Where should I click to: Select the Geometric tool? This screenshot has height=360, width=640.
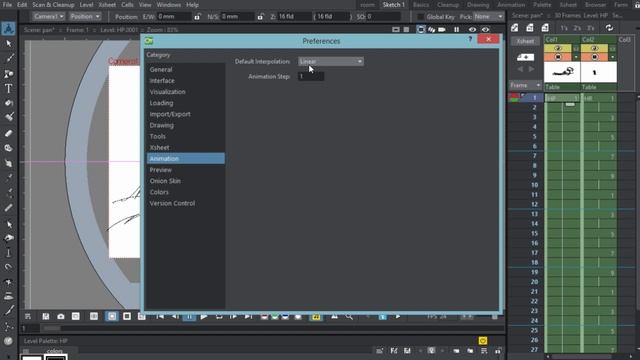pyautogui.click(x=9, y=74)
